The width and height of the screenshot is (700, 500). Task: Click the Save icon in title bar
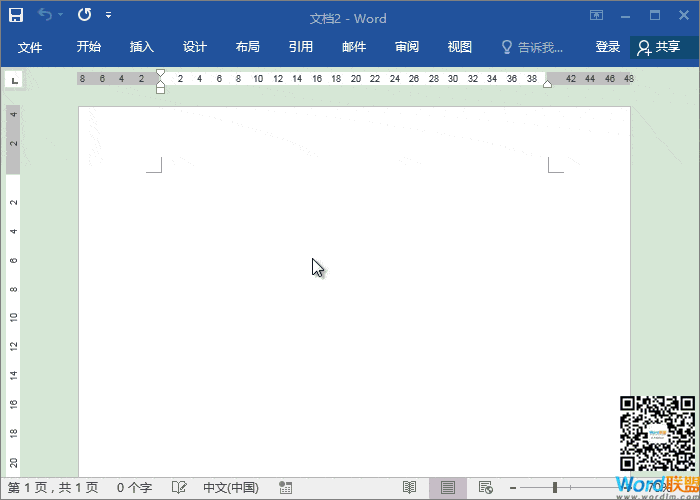16,15
